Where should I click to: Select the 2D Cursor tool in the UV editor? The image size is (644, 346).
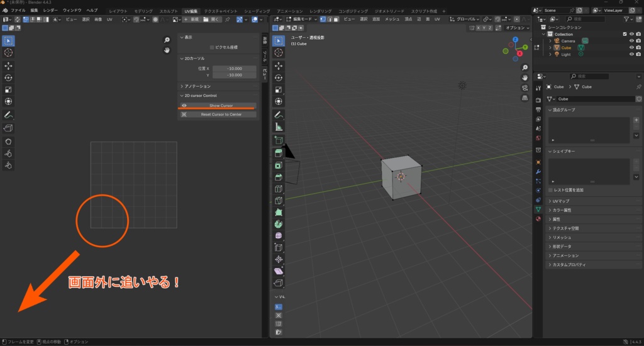tap(8, 53)
